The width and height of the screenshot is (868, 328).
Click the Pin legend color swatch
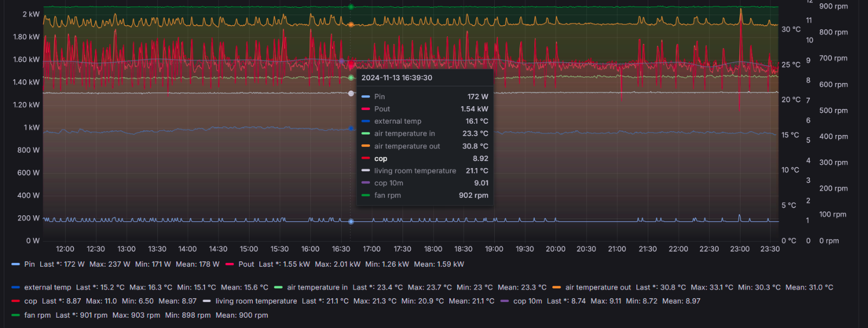coord(15,265)
